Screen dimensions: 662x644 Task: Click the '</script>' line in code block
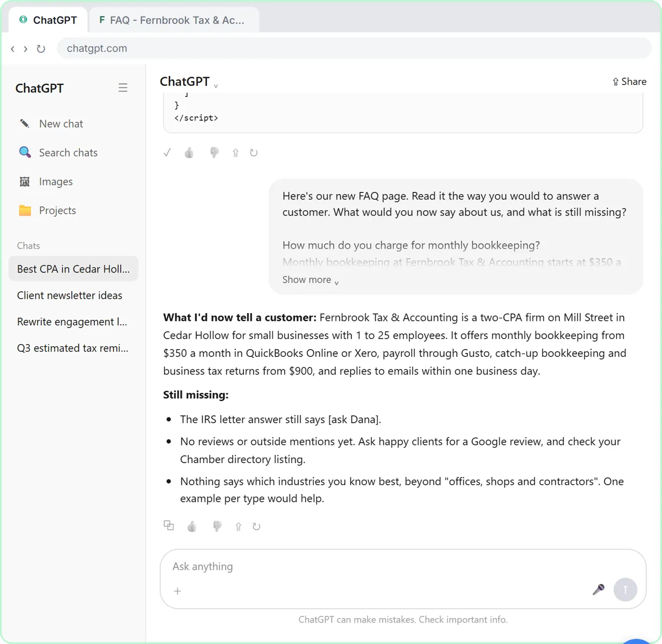tap(196, 118)
